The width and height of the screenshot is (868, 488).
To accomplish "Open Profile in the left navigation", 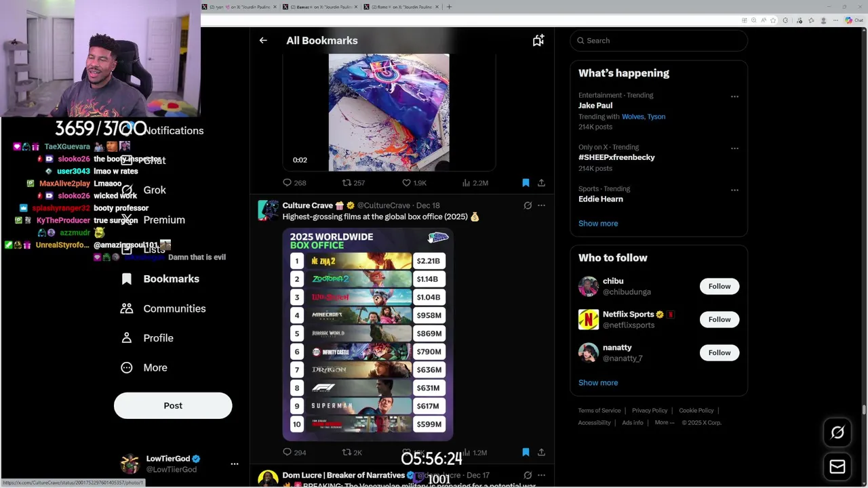I will pyautogui.click(x=147, y=338).
